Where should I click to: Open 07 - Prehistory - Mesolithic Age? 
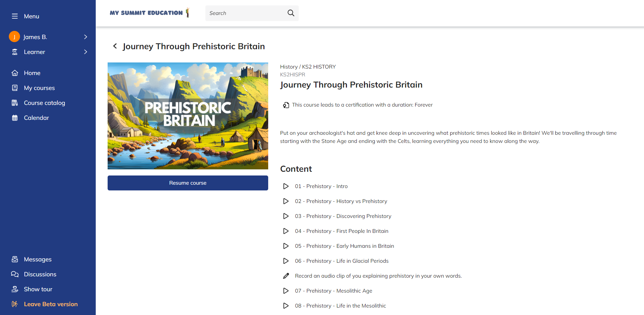click(x=333, y=291)
